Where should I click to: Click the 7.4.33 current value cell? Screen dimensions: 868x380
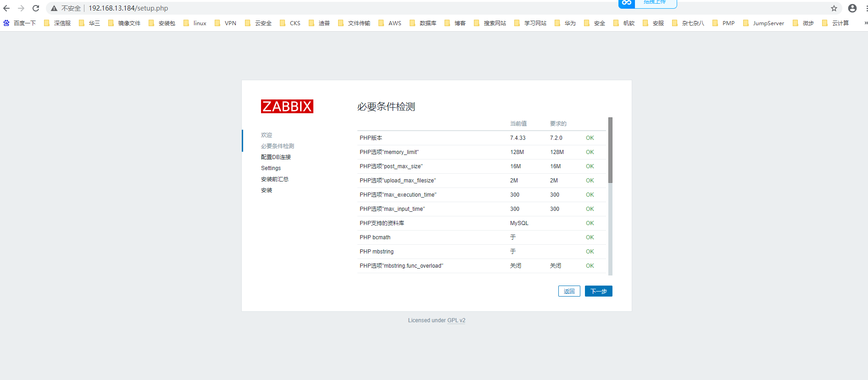pos(518,138)
